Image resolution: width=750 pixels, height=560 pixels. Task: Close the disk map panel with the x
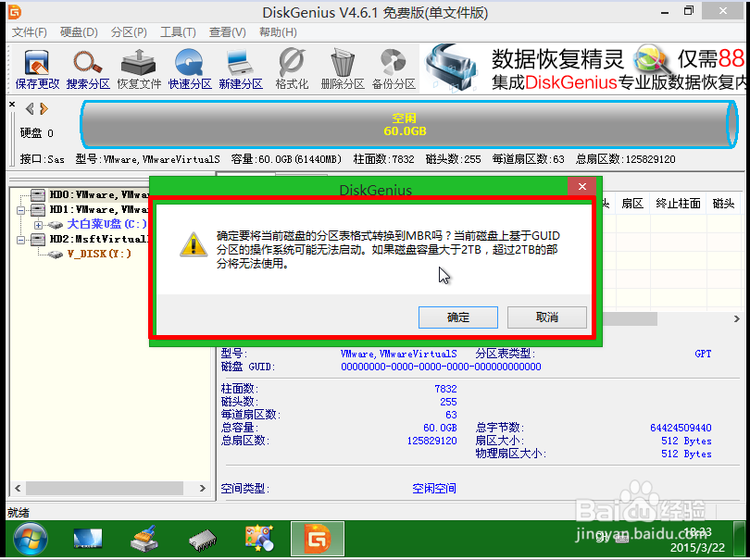point(12,104)
